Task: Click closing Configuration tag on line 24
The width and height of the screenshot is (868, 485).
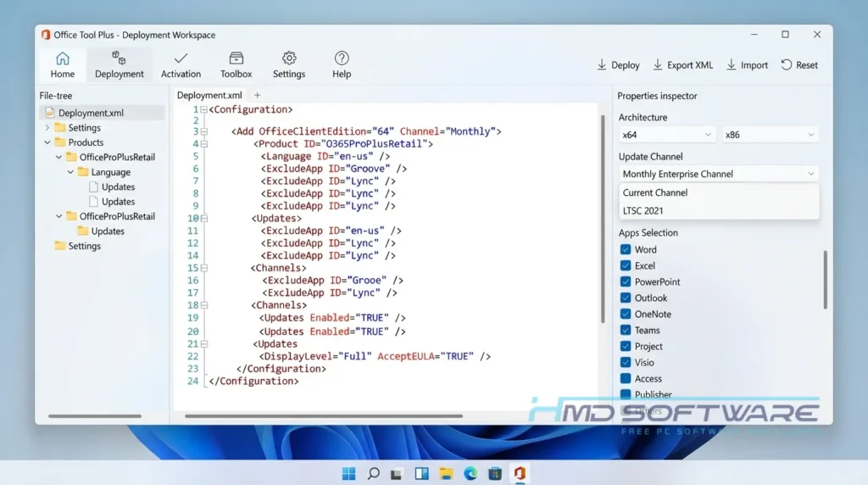Action: pos(253,382)
